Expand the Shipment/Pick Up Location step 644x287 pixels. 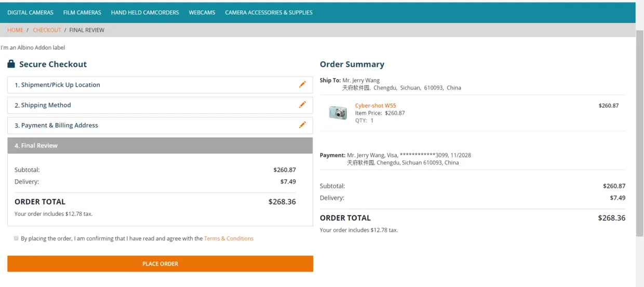click(x=160, y=85)
